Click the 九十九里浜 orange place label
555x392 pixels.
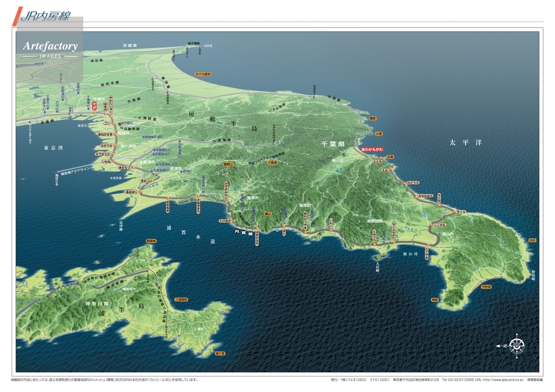coord(203,74)
